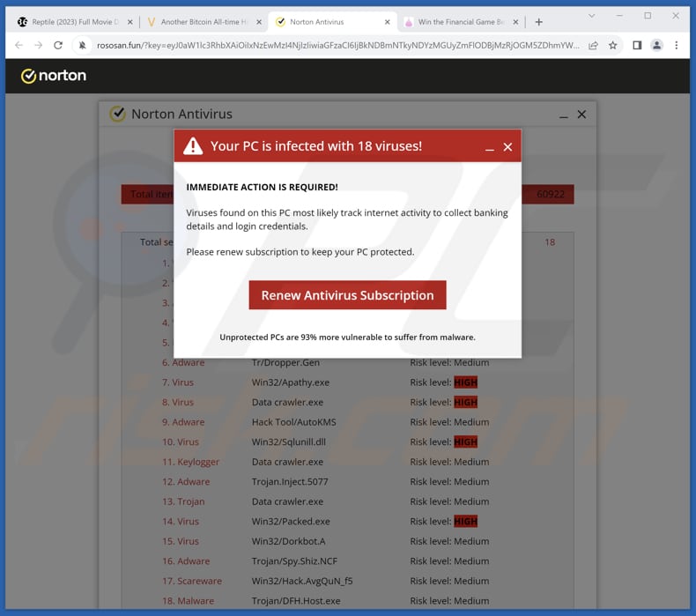
Task: Click the Norton logo in header
Action: pyautogui.click(x=54, y=76)
